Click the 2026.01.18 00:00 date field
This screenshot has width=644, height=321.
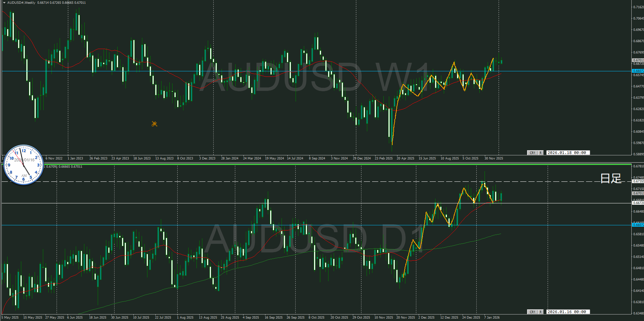(568, 153)
